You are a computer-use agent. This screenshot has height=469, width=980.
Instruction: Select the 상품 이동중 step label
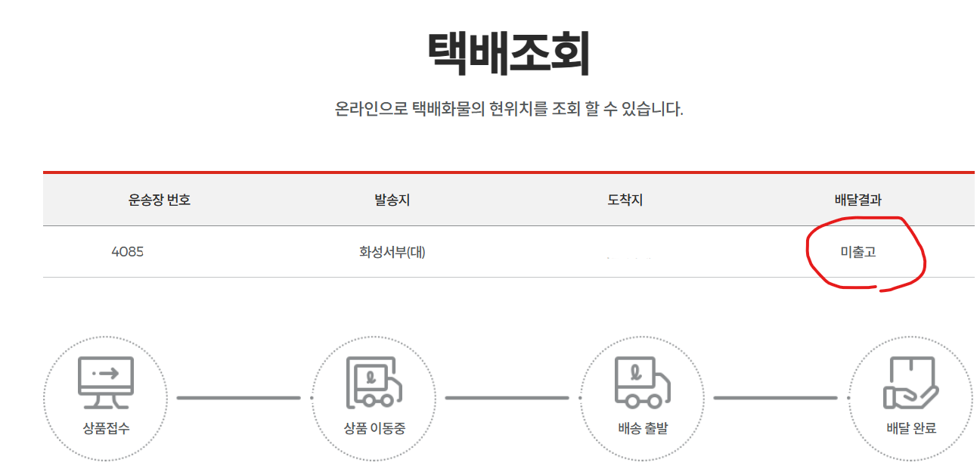tap(374, 428)
